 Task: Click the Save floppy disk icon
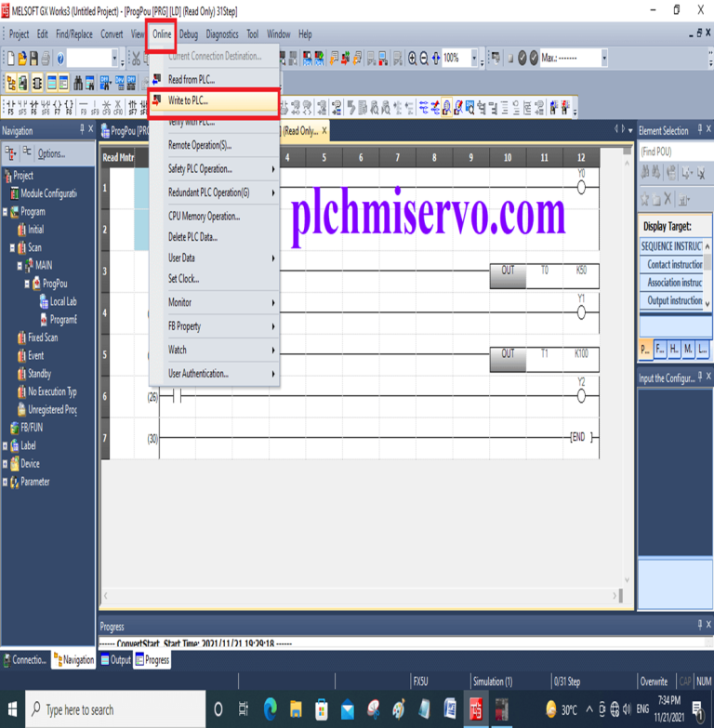pos(33,59)
